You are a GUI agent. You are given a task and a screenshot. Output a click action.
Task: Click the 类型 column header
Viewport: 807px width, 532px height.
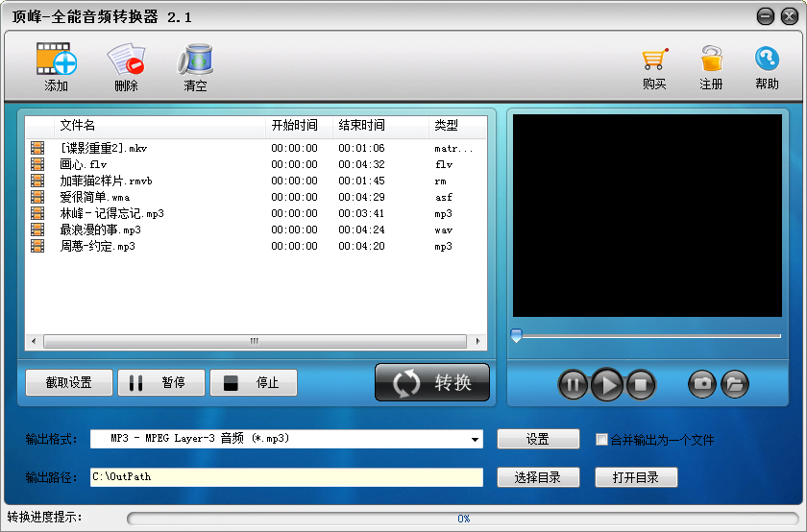click(447, 126)
